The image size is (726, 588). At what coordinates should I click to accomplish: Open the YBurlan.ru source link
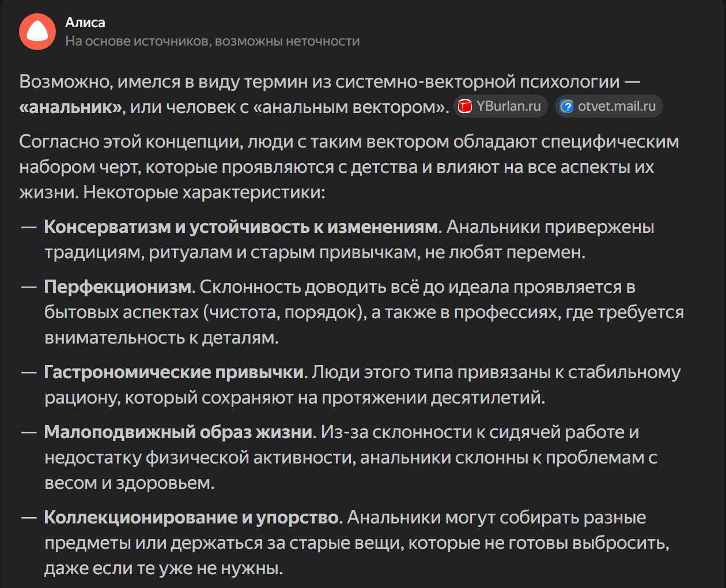pyautogui.click(x=508, y=107)
